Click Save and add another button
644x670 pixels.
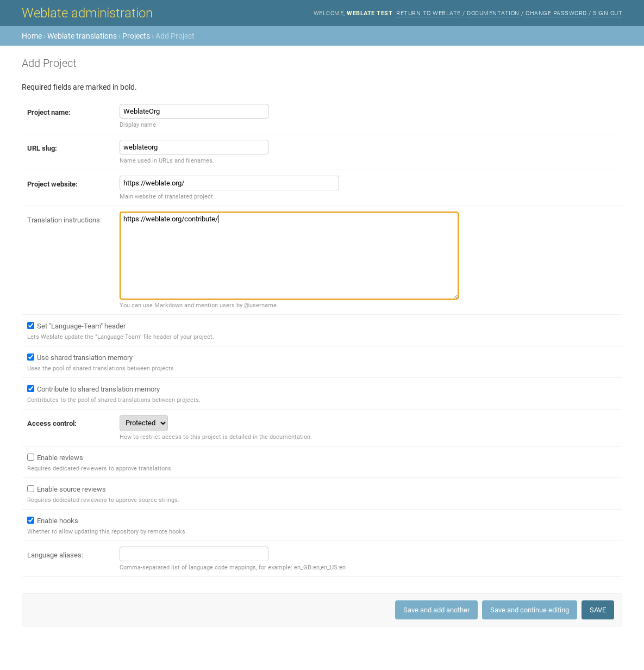[436, 610]
